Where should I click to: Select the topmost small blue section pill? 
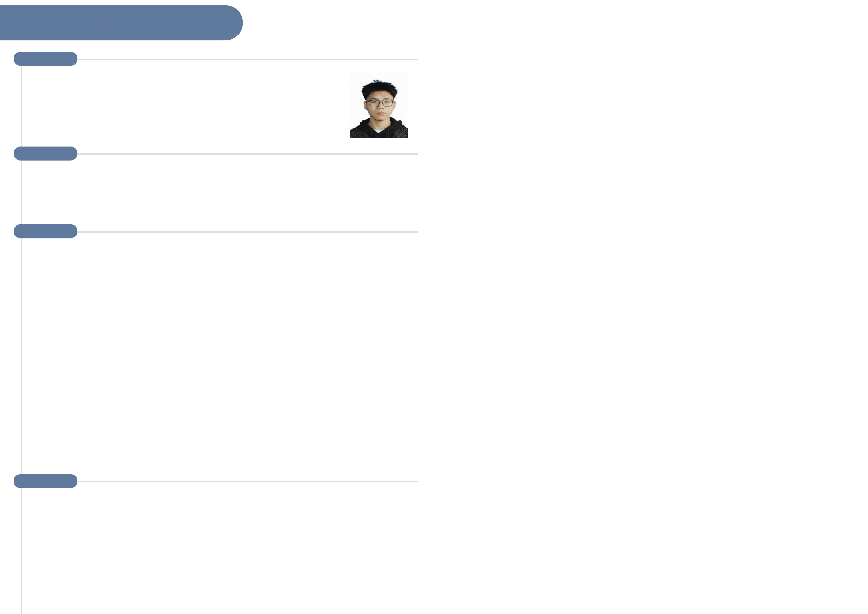click(x=46, y=59)
